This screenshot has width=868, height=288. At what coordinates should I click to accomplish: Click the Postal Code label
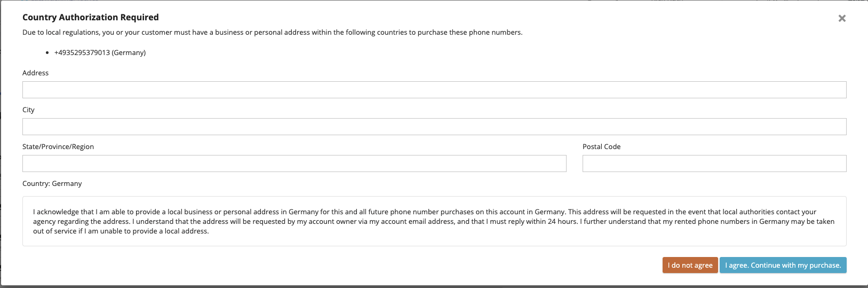601,146
